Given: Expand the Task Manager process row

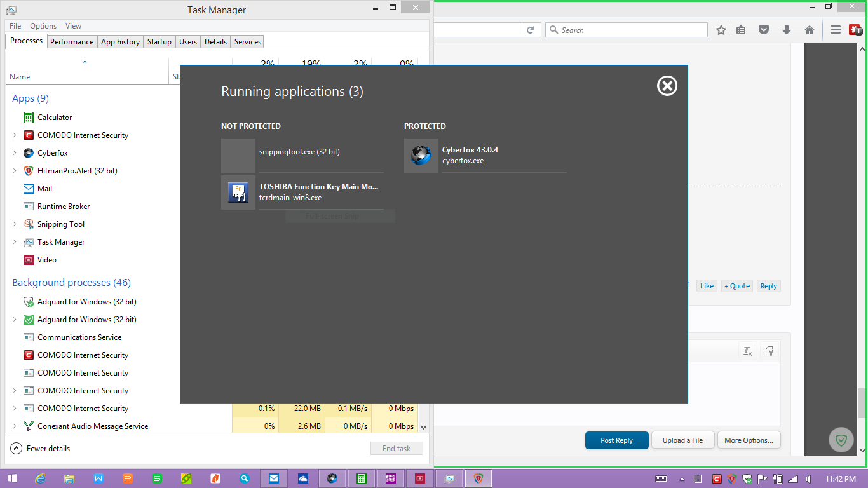Looking at the screenshot, I should tap(15, 242).
